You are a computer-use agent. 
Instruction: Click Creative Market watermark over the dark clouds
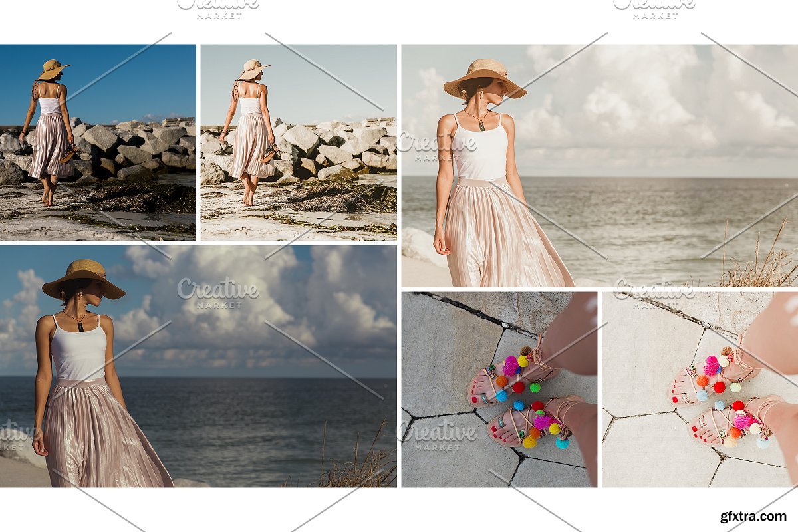[x=217, y=293]
